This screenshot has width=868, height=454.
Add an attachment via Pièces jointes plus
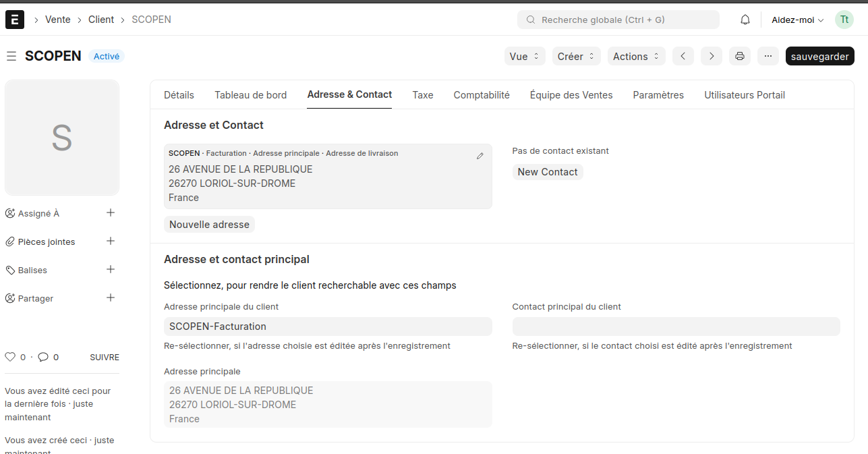click(111, 241)
